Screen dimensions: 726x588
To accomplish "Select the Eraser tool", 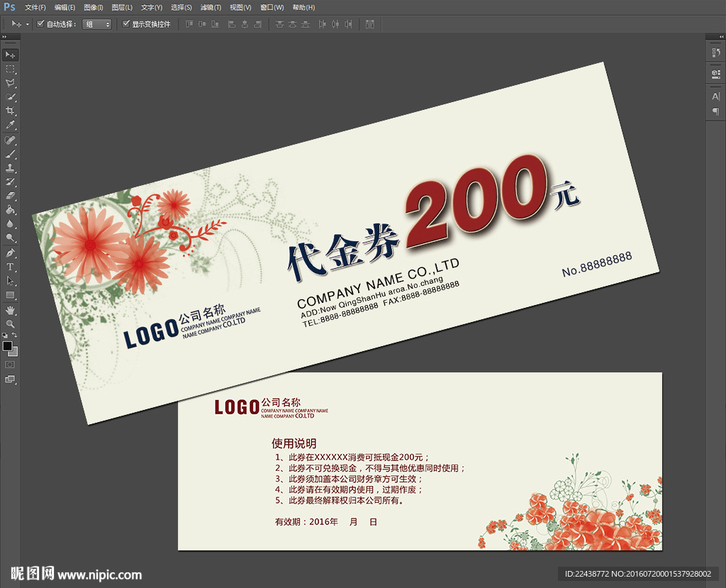I will coord(10,196).
